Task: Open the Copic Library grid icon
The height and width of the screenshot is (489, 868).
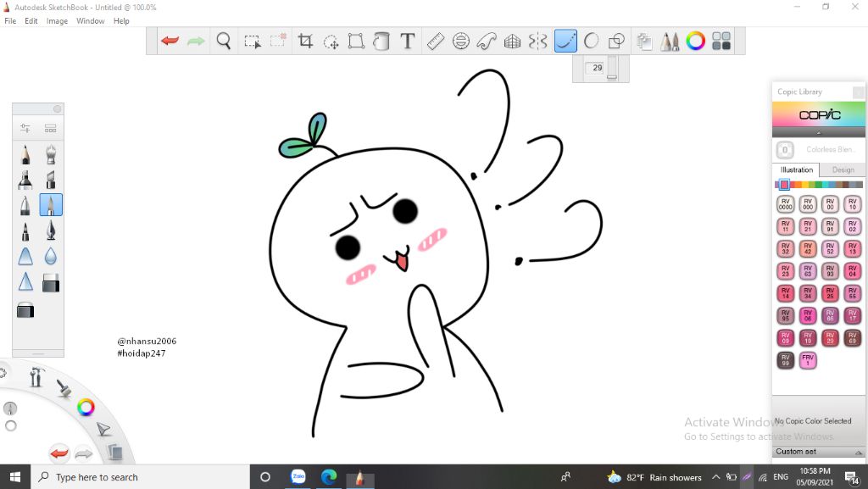Action: point(721,41)
